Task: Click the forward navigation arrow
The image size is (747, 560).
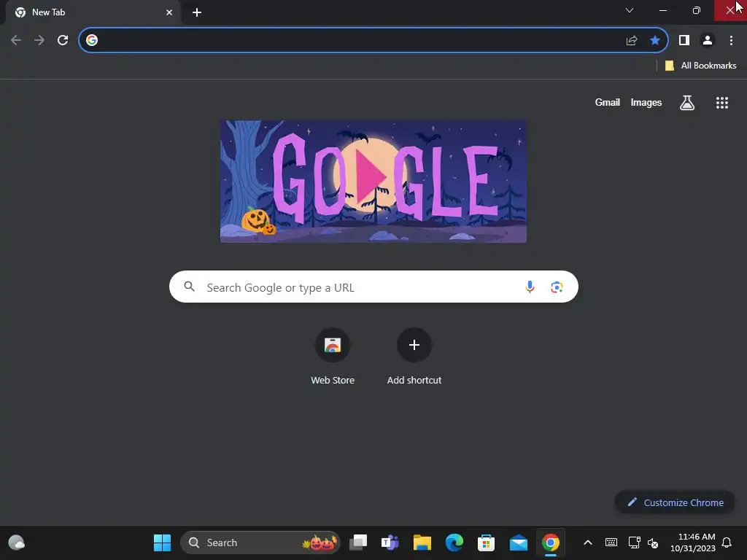Action: 39,41
